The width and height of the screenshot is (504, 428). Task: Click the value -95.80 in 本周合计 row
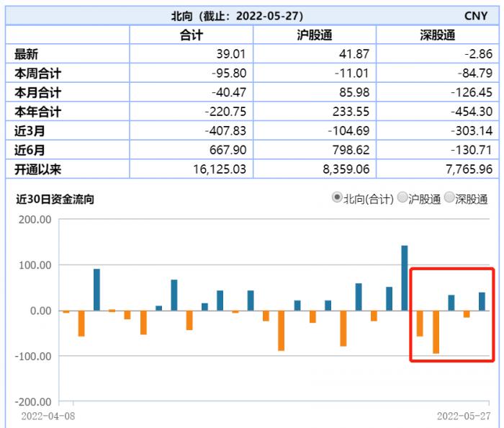(229, 73)
